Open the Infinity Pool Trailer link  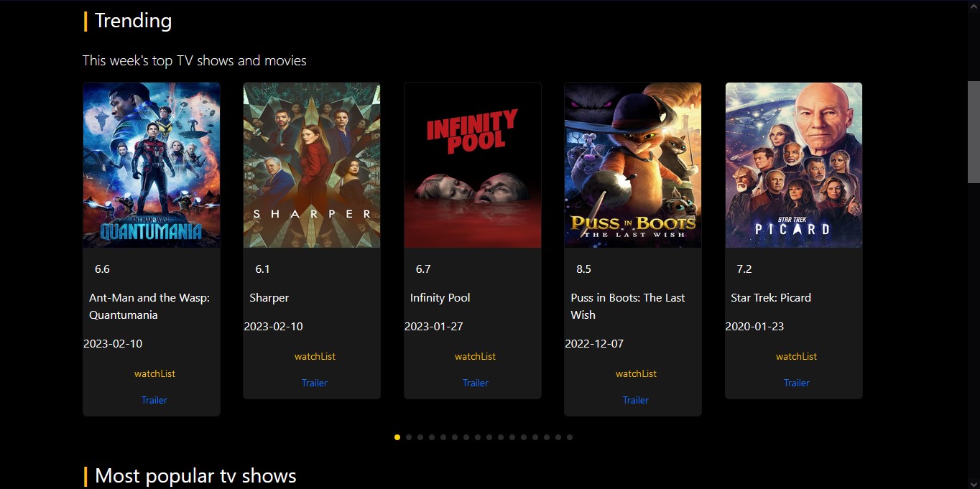pyautogui.click(x=475, y=383)
